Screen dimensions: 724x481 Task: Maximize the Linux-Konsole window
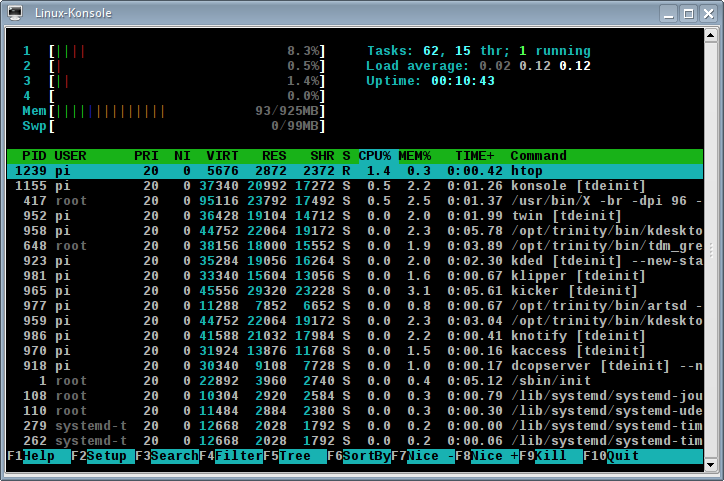688,13
